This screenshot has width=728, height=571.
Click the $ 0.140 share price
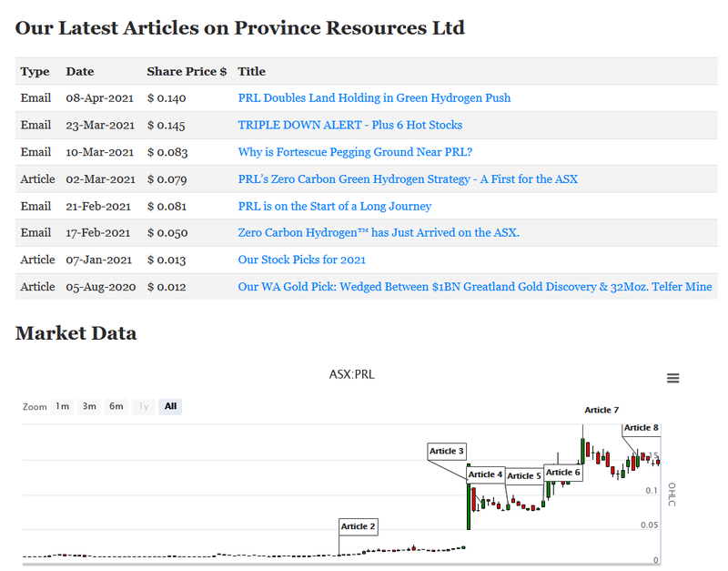point(167,98)
